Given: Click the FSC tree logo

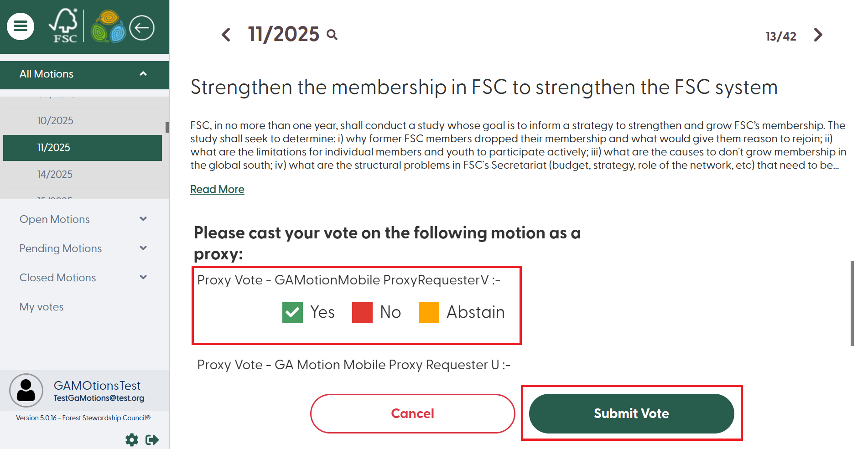Looking at the screenshot, I should point(64,26).
